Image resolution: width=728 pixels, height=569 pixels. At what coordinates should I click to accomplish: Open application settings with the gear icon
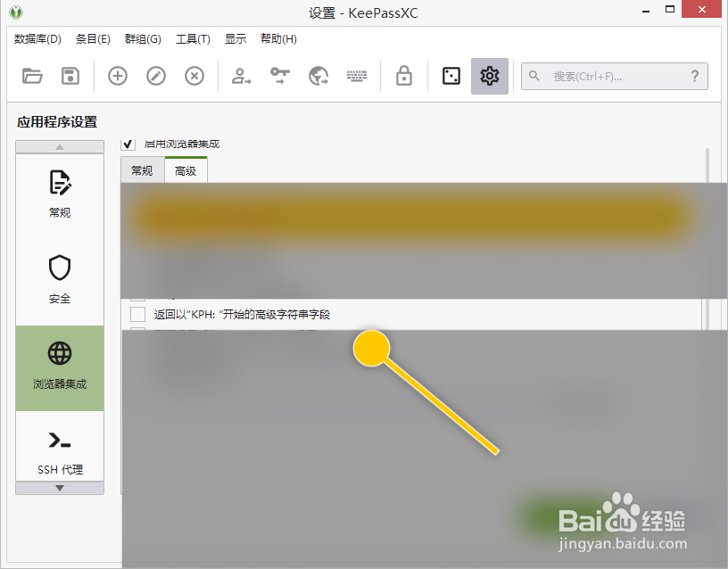tap(489, 76)
